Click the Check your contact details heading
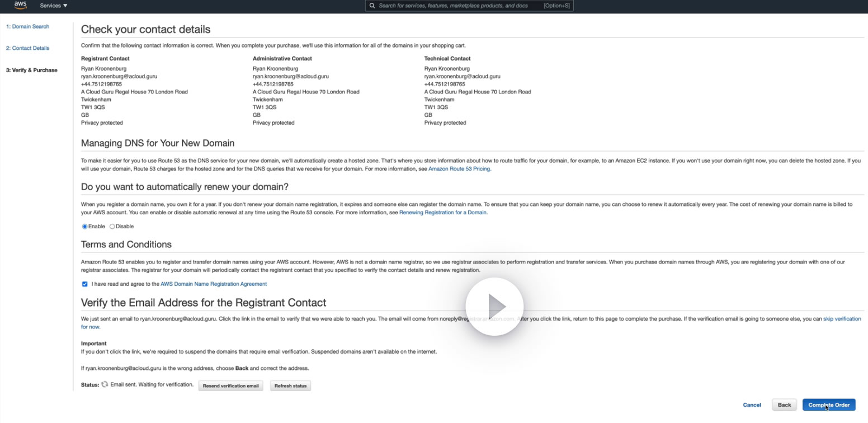The height and width of the screenshot is (423, 868). pos(146,29)
